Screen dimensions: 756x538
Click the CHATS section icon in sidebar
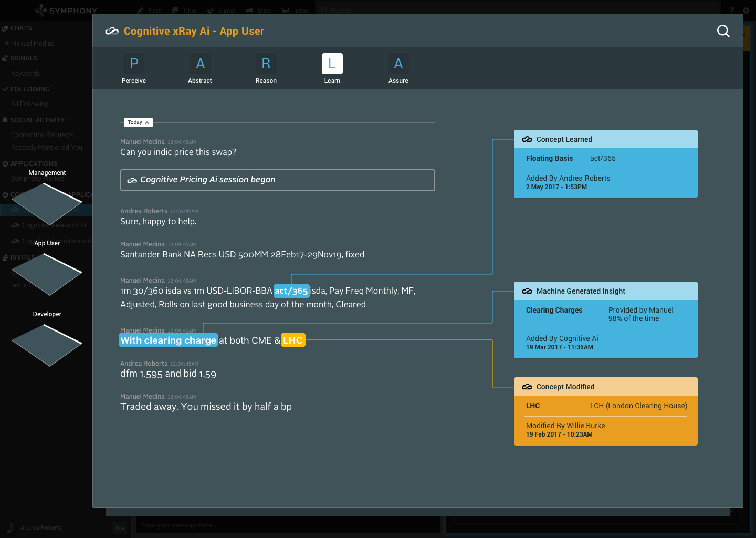point(5,28)
